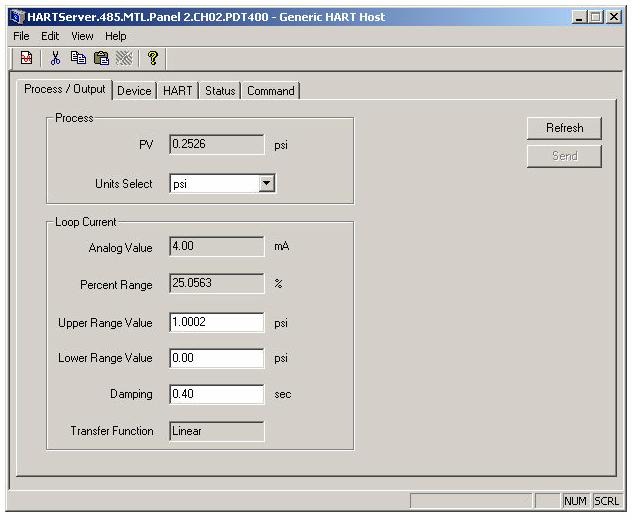
Task: Click the NUM status bar indicator
Action: tap(575, 501)
